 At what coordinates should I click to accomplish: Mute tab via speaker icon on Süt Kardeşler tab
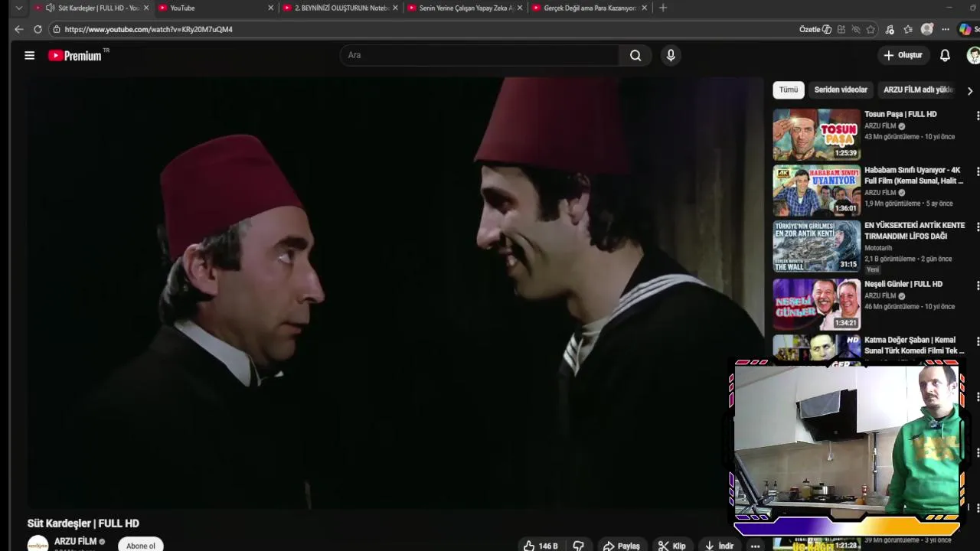click(x=50, y=8)
